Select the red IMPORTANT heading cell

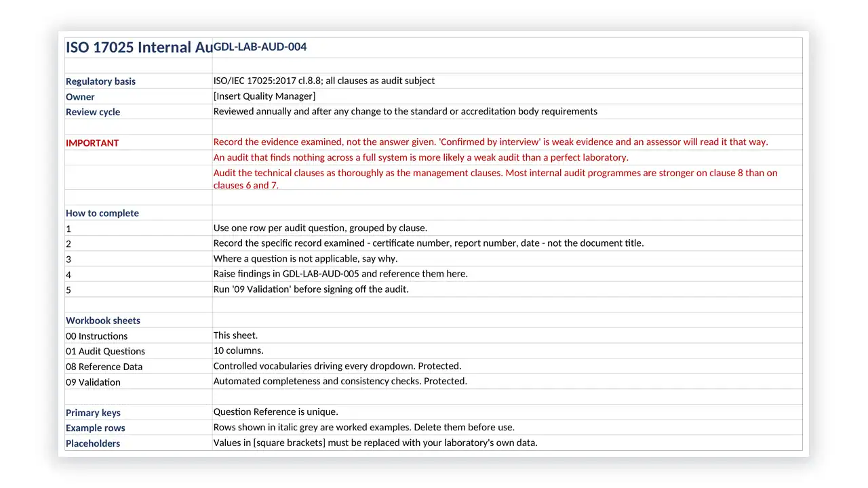138,142
